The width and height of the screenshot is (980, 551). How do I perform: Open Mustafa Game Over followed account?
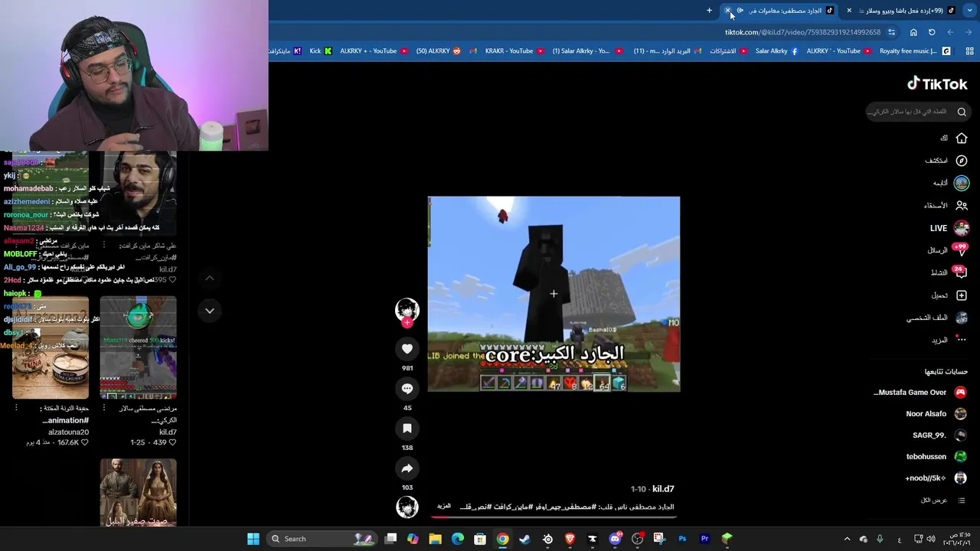point(920,393)
